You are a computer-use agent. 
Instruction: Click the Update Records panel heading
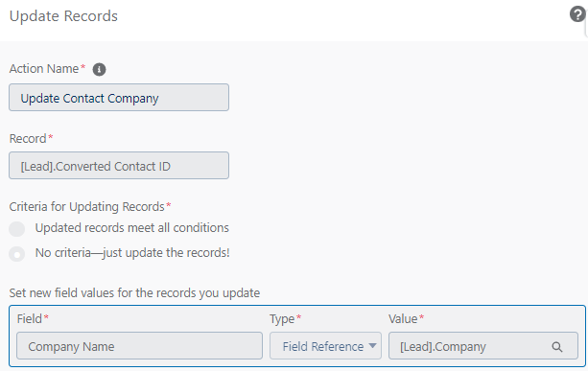63,16
